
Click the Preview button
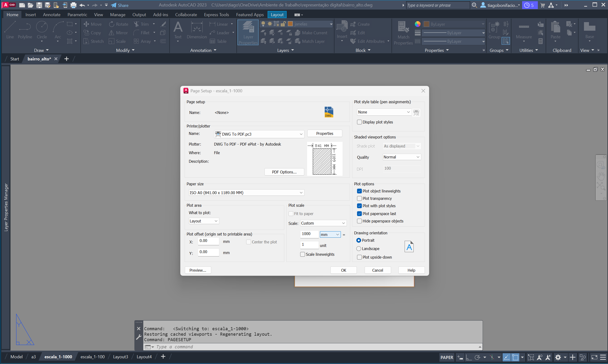click(x=198, y=270)
